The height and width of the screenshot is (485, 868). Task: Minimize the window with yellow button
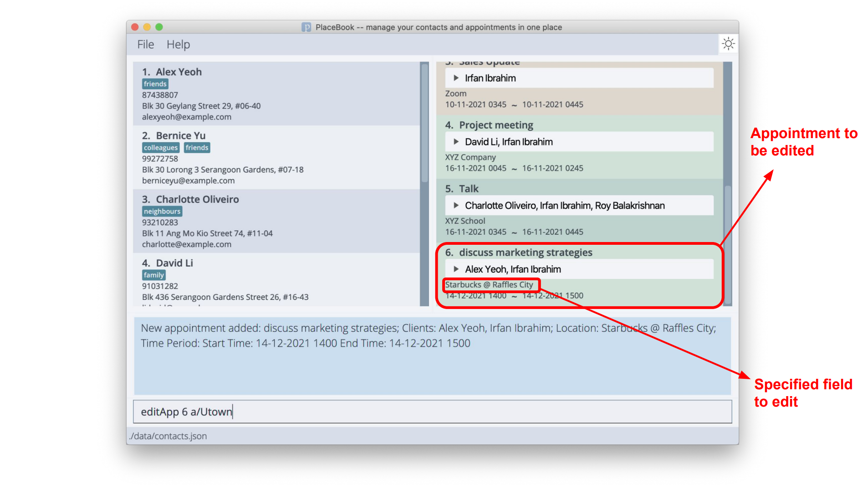[x=147, y=27]
